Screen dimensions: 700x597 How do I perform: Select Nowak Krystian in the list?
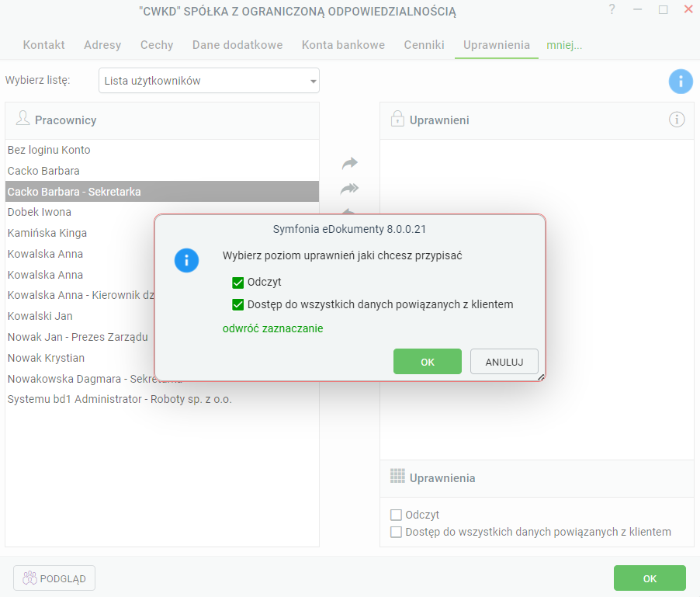click(x=80, y=358)
